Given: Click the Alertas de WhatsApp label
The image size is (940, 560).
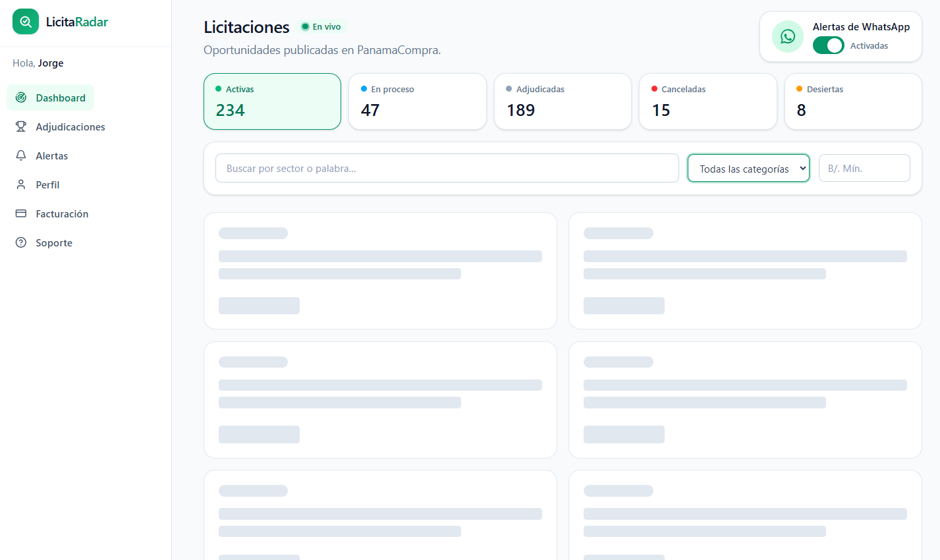Looking at the screenshot, I should [x=861, y=27].
